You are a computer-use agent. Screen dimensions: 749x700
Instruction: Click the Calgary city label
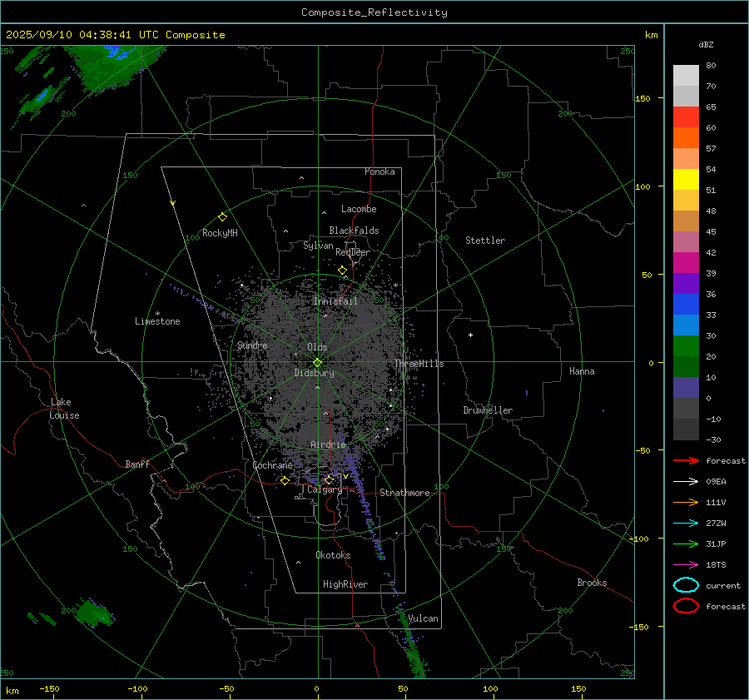[x=325, y=489]
